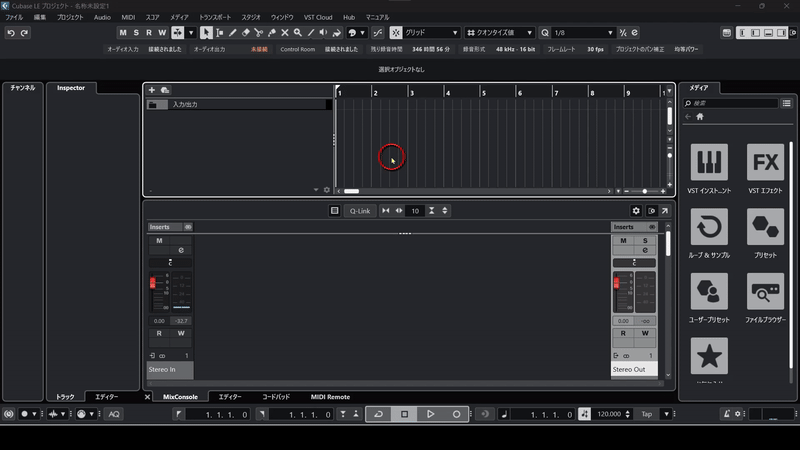Click the Undo arrow icon
This screenshot has width=800, height=450.
click(11, 33)
